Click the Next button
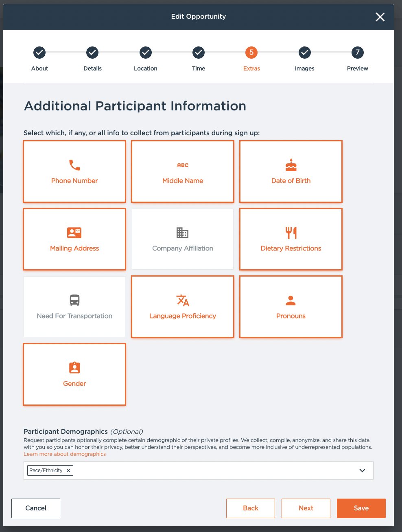Image resolution: width=402 pixels, height=532 pixels. [x=306, y=508]
